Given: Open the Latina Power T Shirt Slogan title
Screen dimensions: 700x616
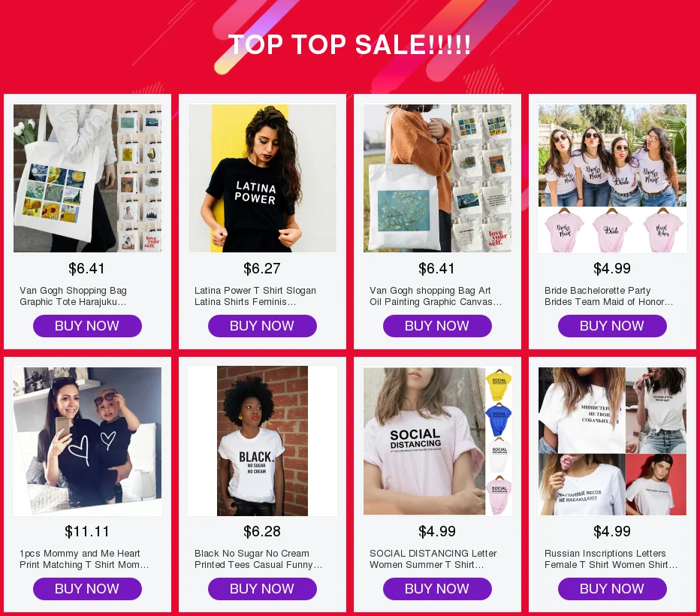Looking at the screenshot, I should 255,296.
